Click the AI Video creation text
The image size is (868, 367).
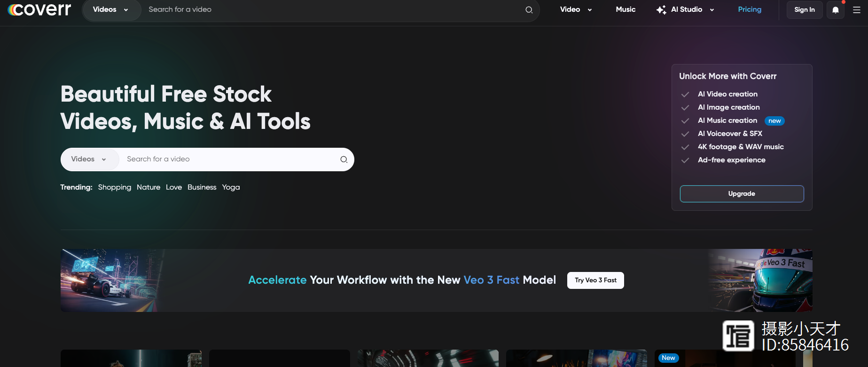[x=727, y=94]
